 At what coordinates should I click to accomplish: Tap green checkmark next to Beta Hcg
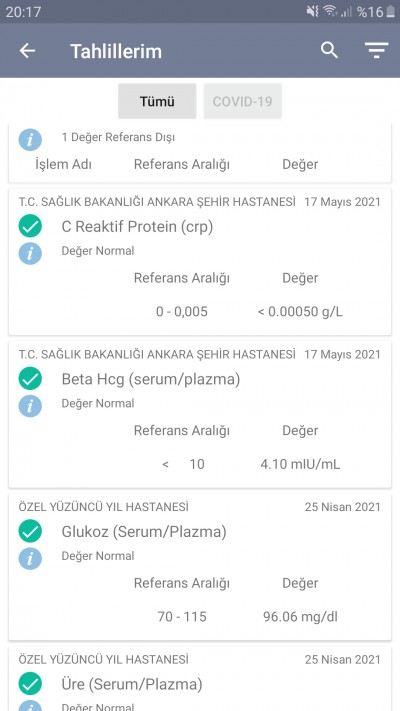pos(30,379)
